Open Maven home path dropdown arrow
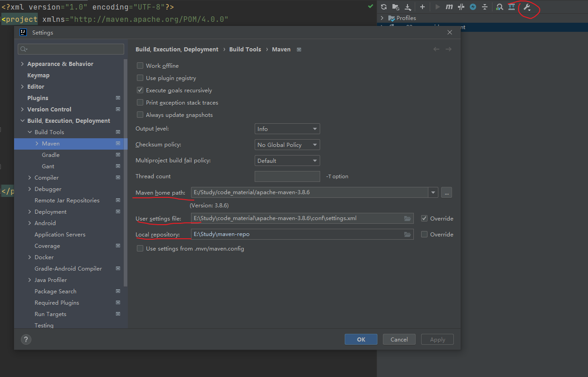 pos(433,193)
